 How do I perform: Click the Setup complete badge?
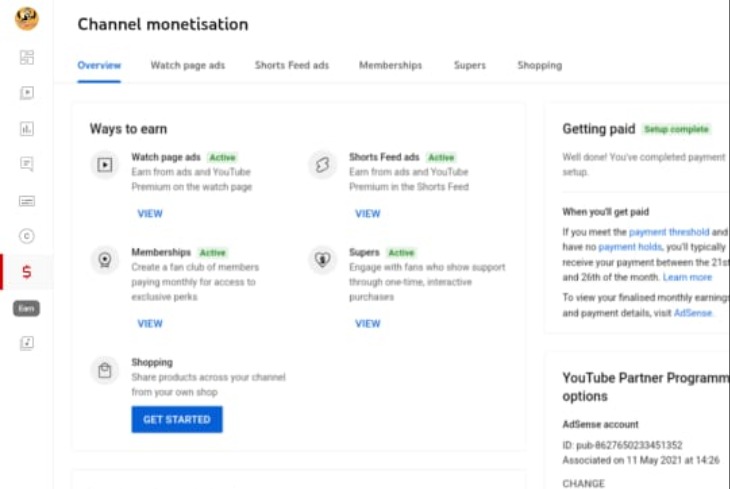(x=676, y=129)
